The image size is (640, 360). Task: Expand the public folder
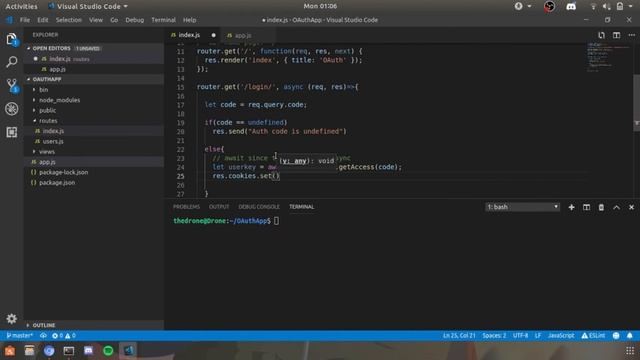[94, 111]
